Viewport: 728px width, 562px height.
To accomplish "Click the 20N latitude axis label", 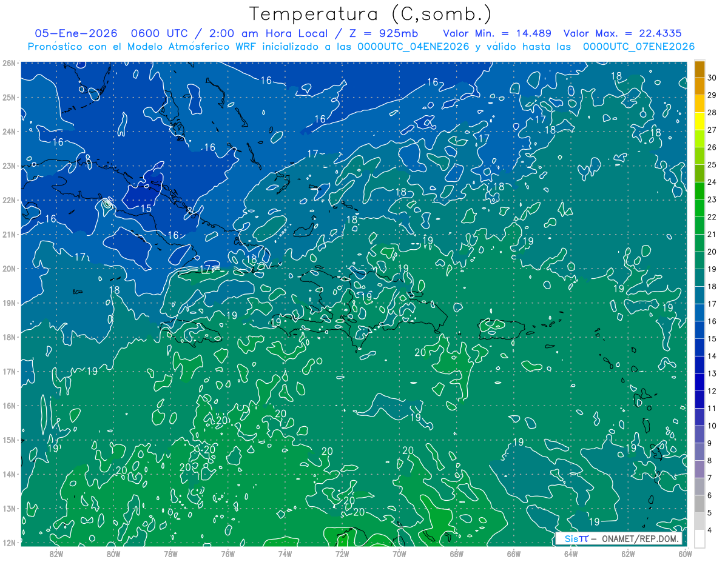I will click(x=8, y=269).
